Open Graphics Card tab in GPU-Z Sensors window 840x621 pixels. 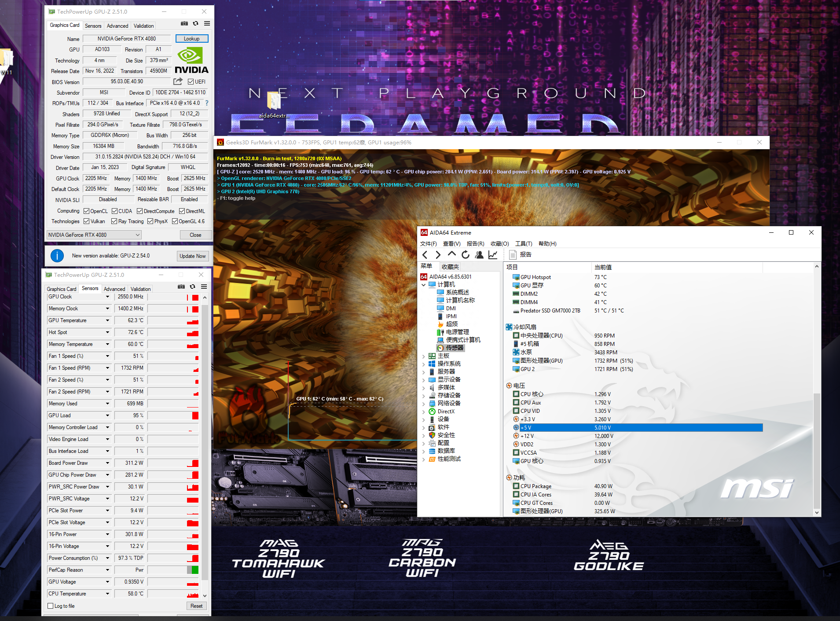click(62, 289)
